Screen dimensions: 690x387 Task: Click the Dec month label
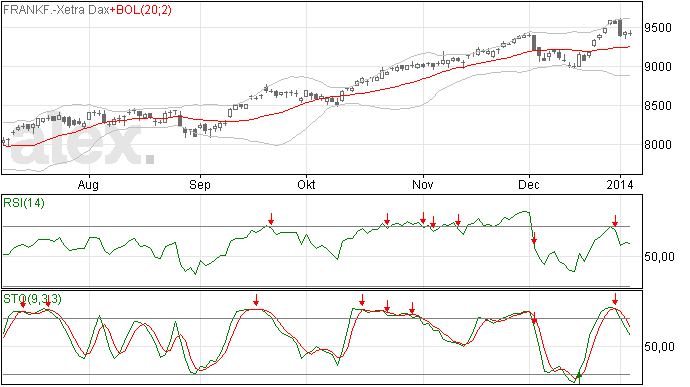(x=529, y=184)
